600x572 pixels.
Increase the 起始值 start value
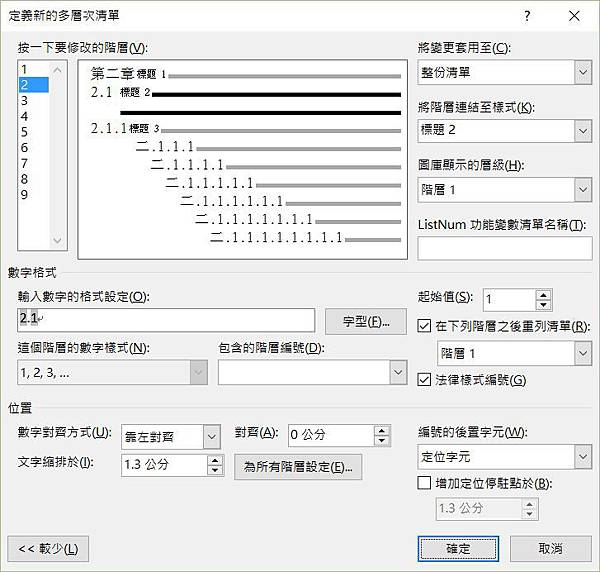(543, 295)
